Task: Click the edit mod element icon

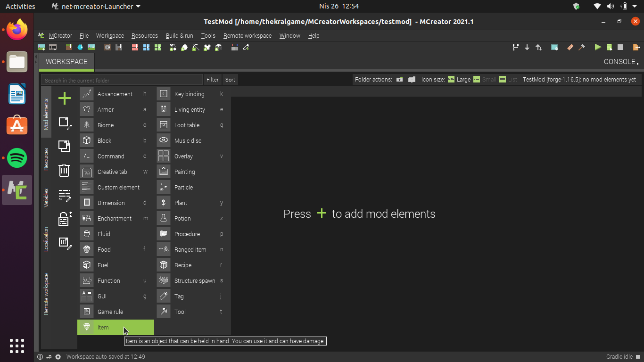Action: tap(65, 123)
